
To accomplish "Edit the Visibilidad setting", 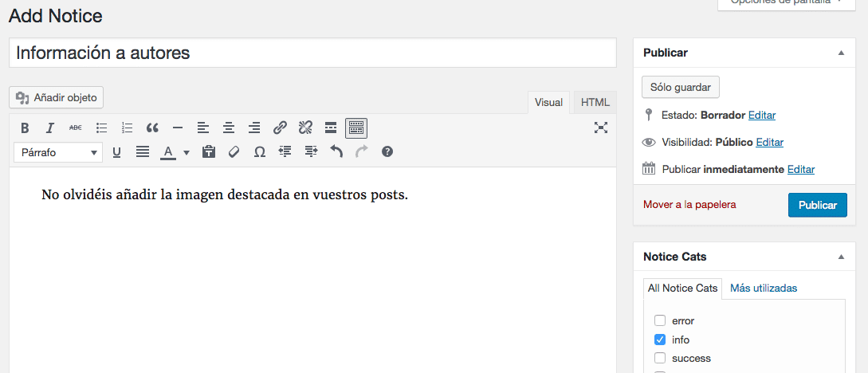I will [x=769, y=142].
